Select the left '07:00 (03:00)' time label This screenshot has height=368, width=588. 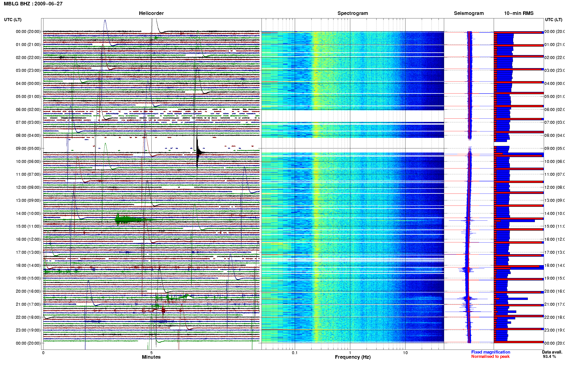point(28,122)
